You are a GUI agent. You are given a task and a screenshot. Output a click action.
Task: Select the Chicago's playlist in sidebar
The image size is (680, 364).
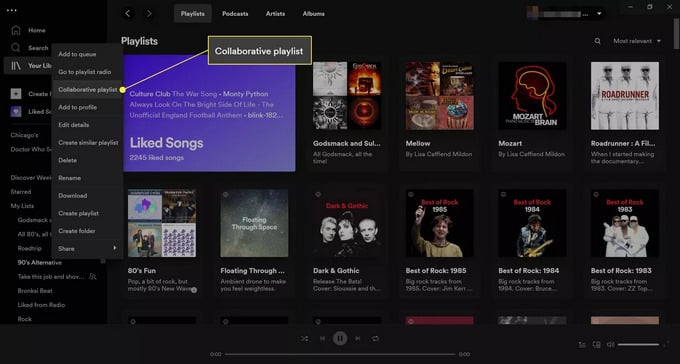[x=24, y=135]
